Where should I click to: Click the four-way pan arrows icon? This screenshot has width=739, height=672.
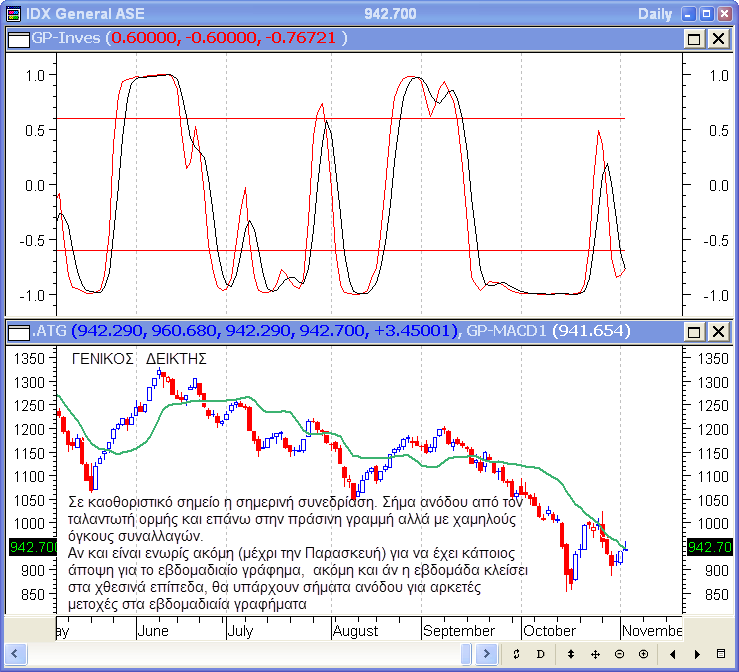[595, 653]
